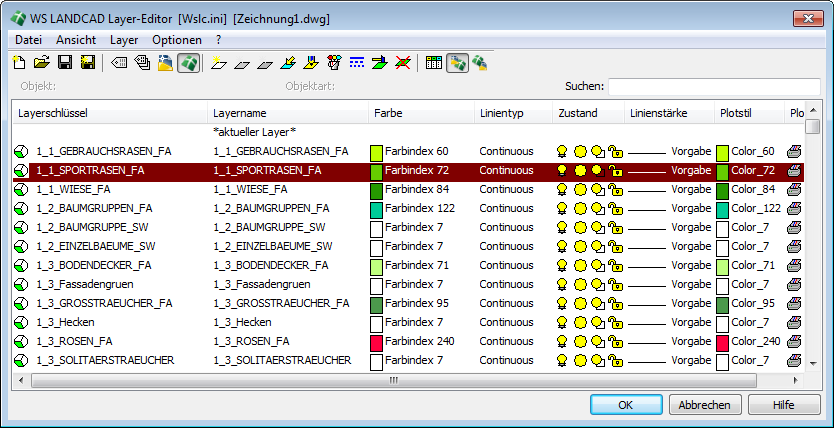Click the New file toolbar icon
Screen dimensions: 834x428
coord(19,63)
